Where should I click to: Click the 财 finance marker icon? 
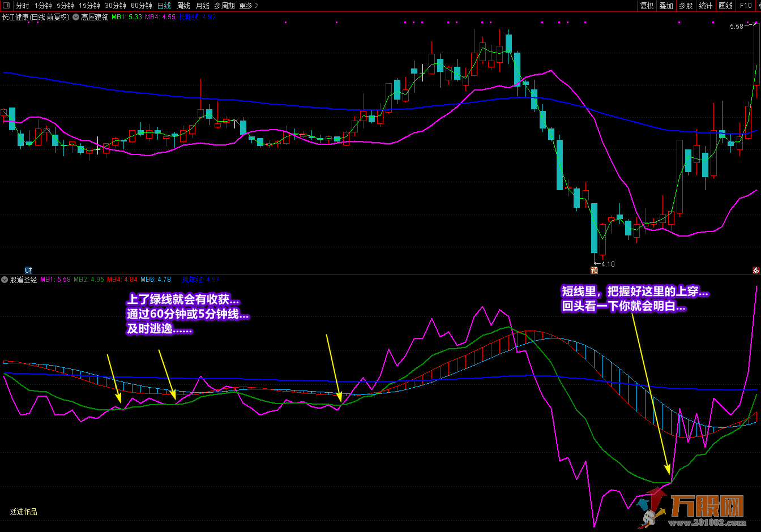[x=28, y=270]
